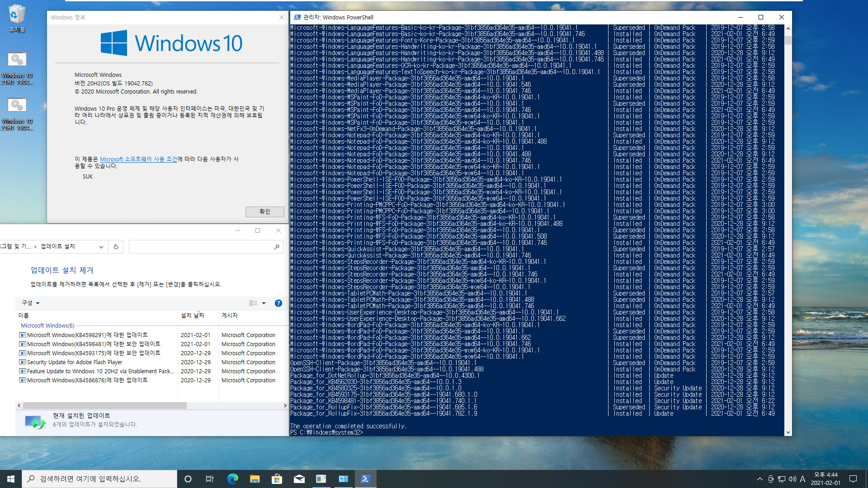Viewport: 868px width, 488px height.
Task: Click PowerShell scroll down arrow
Action: click(x=788, y=432)
